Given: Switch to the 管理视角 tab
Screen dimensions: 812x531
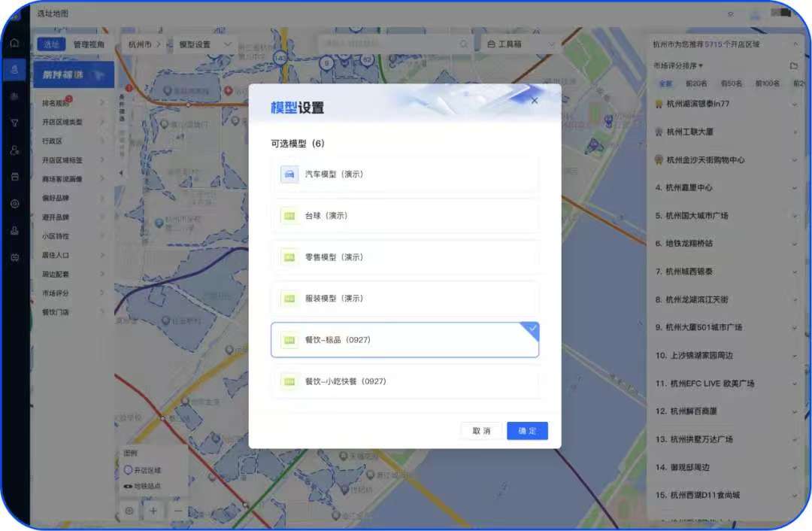Looking at the screenshot, I should [x=89, y=44].
